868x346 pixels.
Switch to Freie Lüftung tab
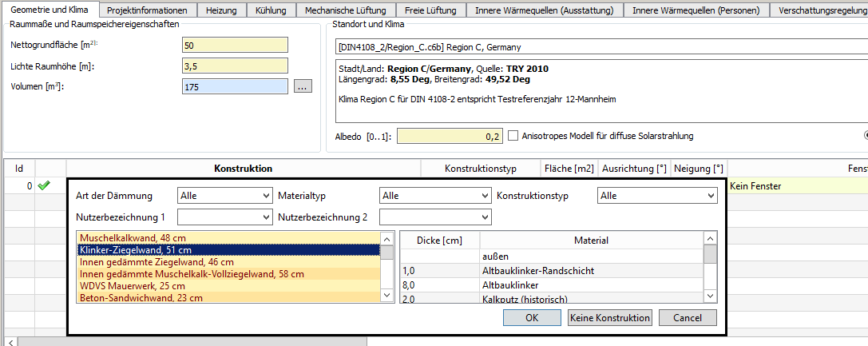(x=430, y=10)
